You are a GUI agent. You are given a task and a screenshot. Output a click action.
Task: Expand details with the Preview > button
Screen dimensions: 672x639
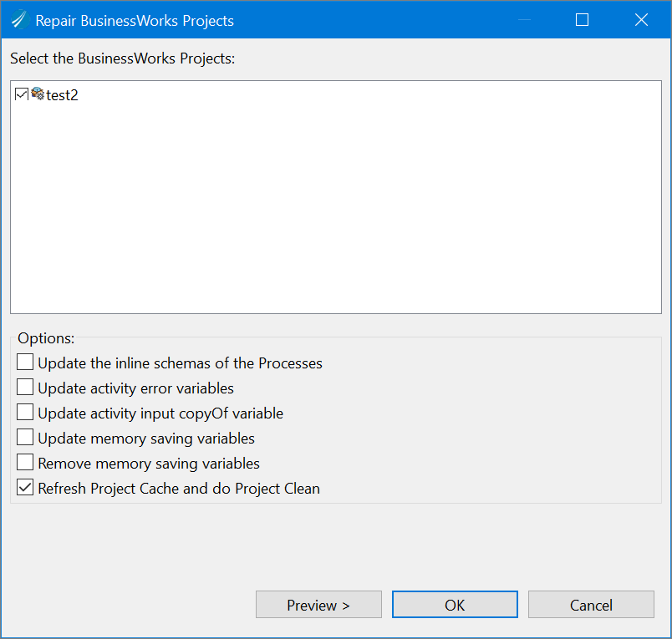point(318,604)
